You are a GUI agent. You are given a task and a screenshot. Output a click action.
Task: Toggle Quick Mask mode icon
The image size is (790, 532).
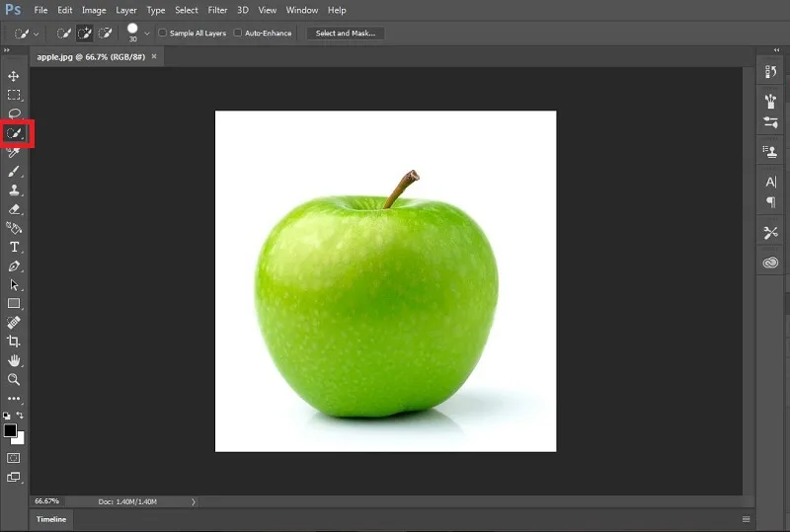click(x=14, y=458)
